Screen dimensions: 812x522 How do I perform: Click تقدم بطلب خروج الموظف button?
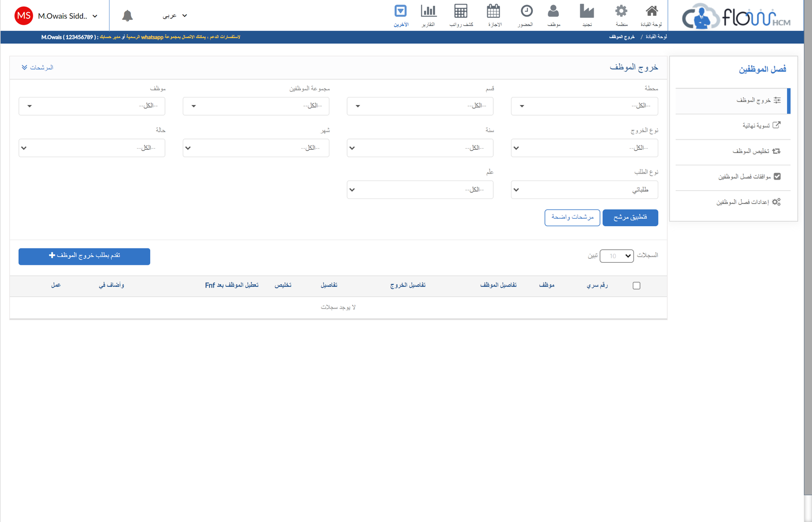tap(84, 256)
